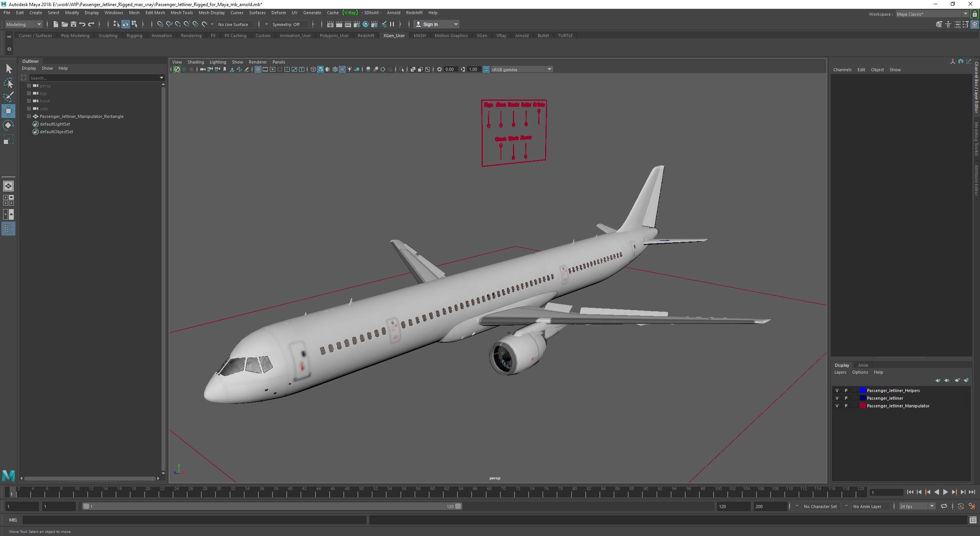The image size is (980, 536).
Task: Click the Sign In button
Action: pyautogui.click(x=435, y=24)
